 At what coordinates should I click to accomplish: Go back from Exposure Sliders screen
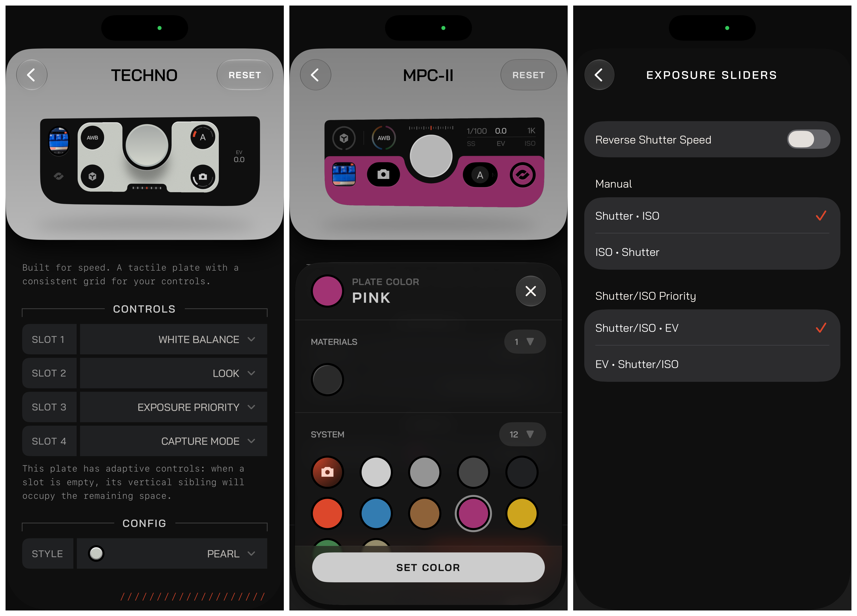[x=599, y=75]
